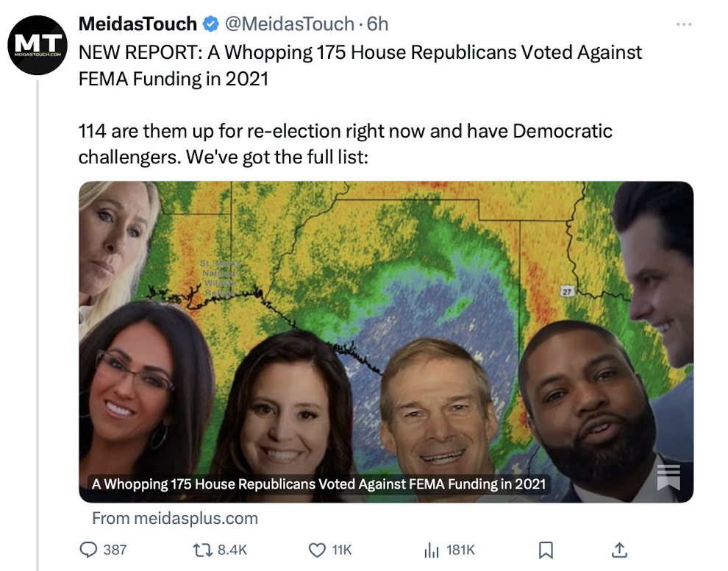The height and width of the screenshot is (571, 728).
Task: Open view analytics bar chart icon
Action: (431, 550)
